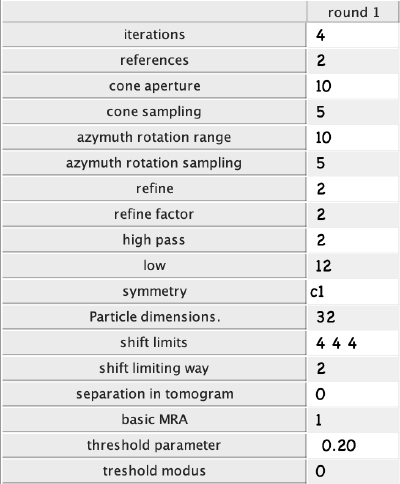The width and height of the screenshot is (400, 484).
Task: Select the round 1 column header
Action: click(353, 12)
